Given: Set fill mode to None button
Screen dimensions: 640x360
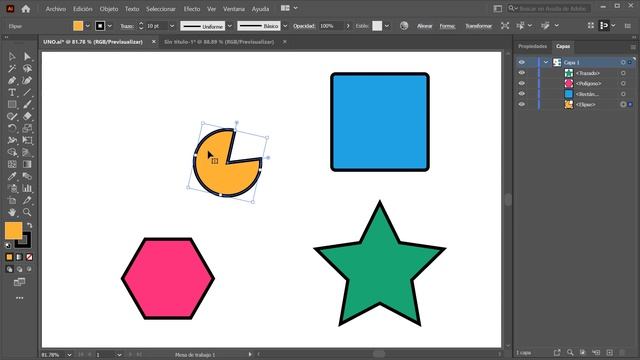Looking at the screenshot, I should (x=29, y=257).
